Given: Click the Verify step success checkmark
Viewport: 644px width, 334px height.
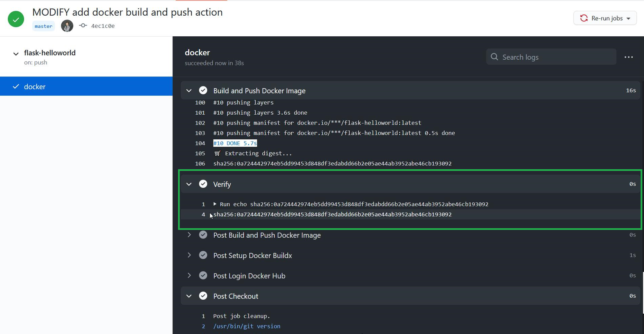Looking at the screenshot, I should [203, 184].
